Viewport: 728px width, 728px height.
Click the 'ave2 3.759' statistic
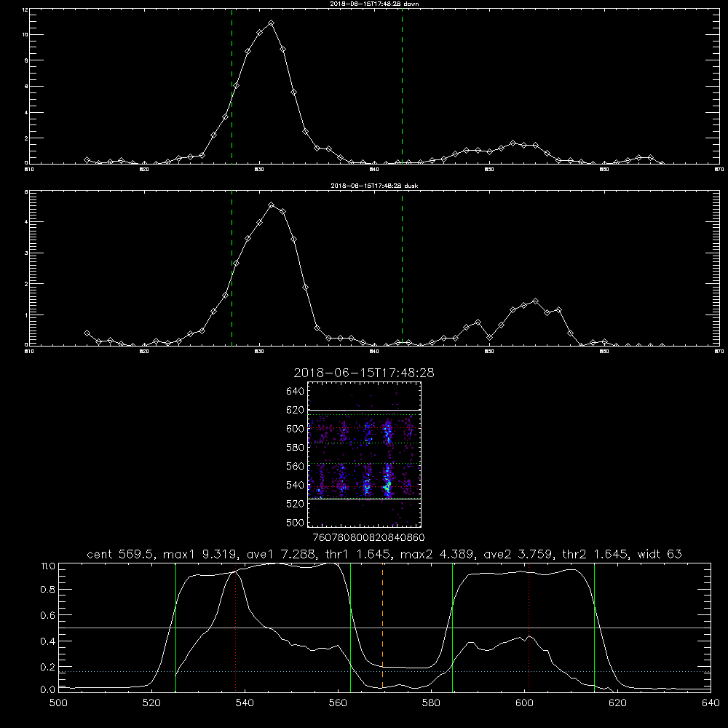coord(518,554)
